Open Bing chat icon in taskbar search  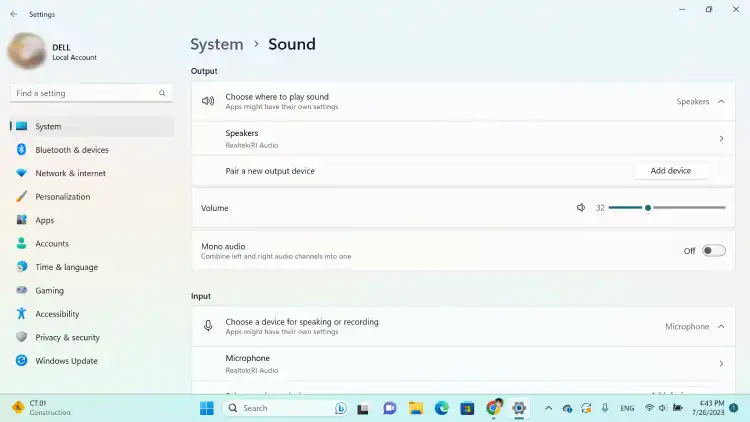pos(341,408)
